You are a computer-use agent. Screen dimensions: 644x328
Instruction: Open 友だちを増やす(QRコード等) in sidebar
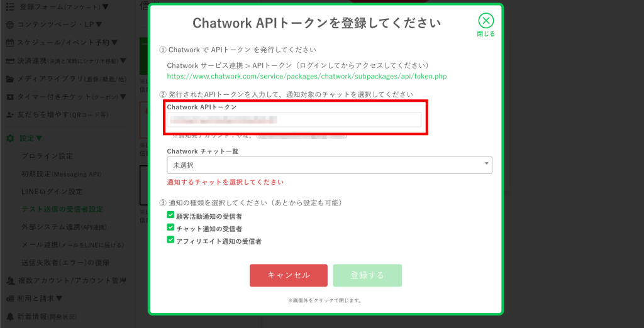[62, 114]
